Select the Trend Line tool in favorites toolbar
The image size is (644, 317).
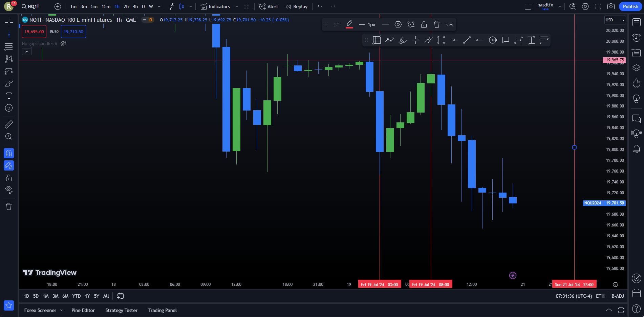point(467,40)
